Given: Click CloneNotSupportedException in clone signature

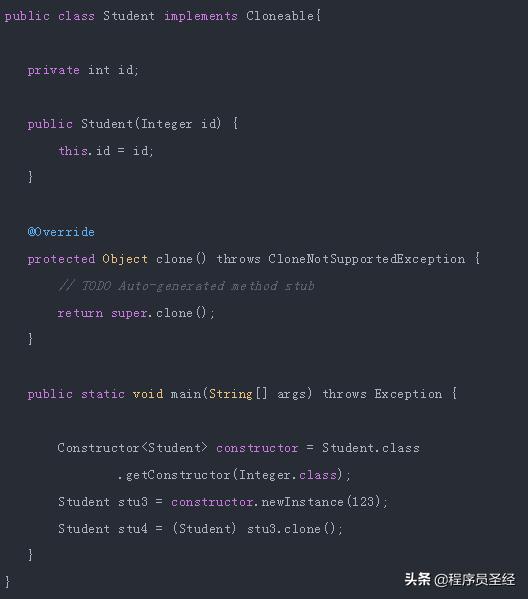Looking at the screenshot, I should [x=367, y=259].
